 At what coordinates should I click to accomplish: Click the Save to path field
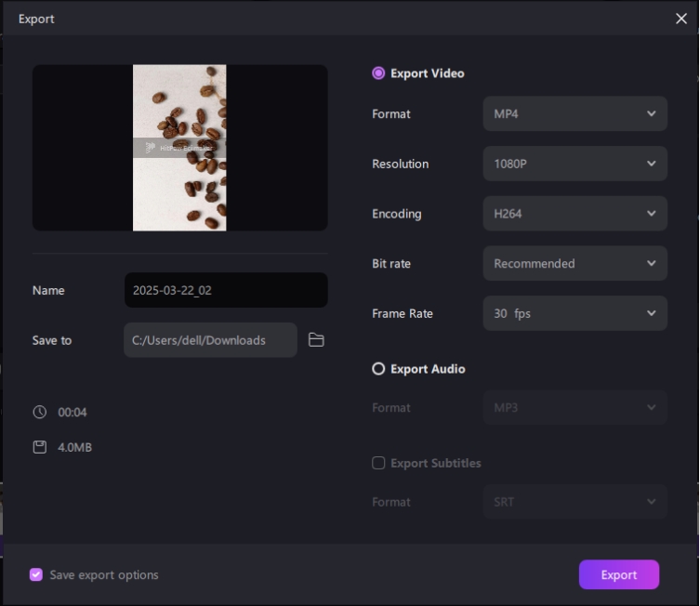tap(210, 340)
